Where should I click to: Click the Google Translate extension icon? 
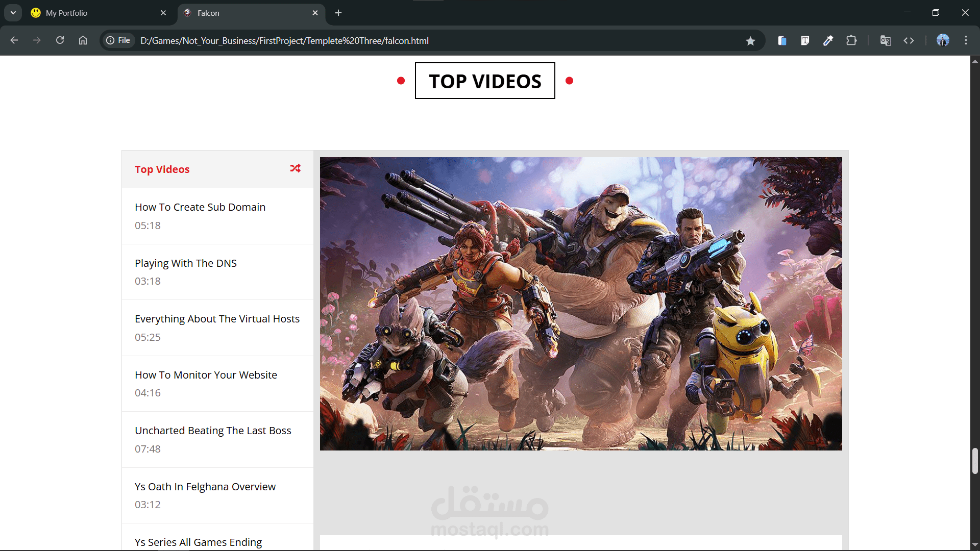(886, 40)
